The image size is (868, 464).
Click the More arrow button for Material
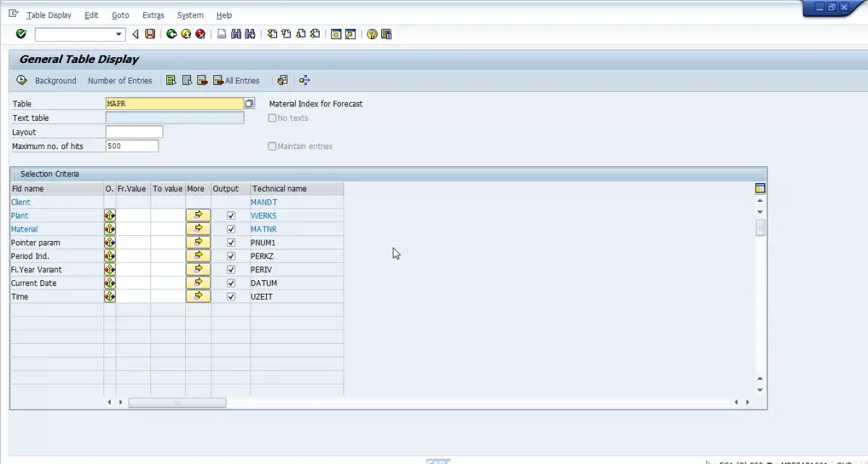(x=198, y=229)
